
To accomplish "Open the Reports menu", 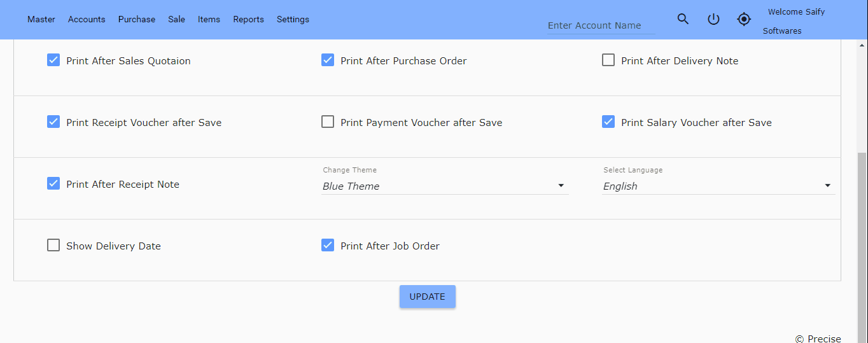I will click(248, 19).
